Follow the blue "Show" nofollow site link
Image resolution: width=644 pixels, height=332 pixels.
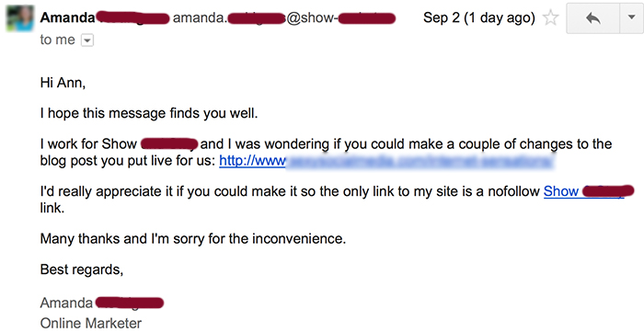(x=583, y=191)
